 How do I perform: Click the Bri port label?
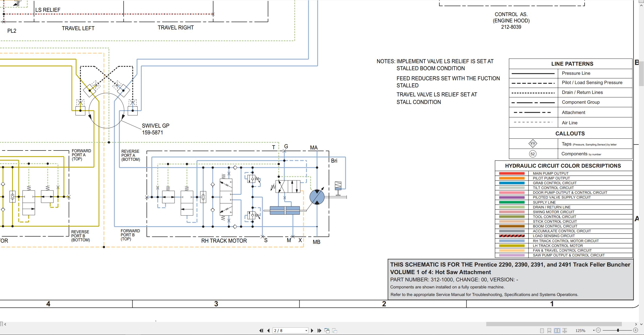click(x=334, y=161)
